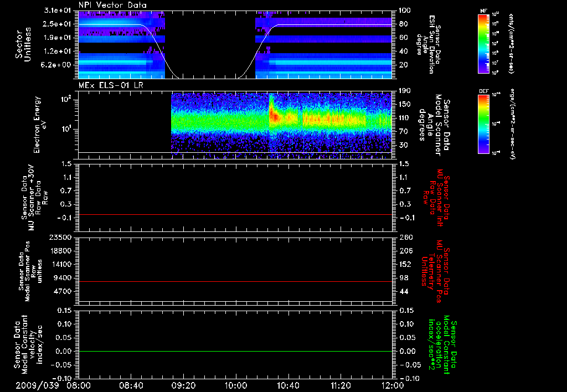The height and width of the screenshot is (392, 567).
Task: Click the red line in the MU Scanner +30V plot
Action: [x=235, y=214]
